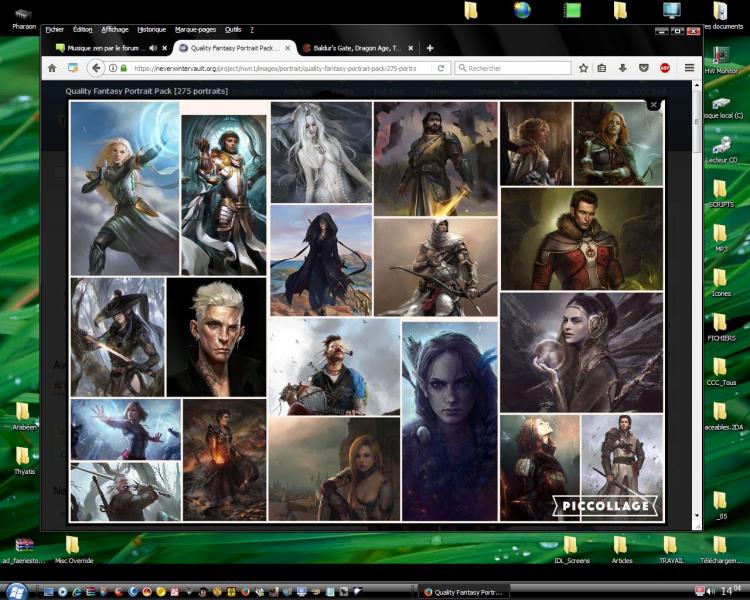Open the HW Monitor desktop icon

click(x=721, y=59)
